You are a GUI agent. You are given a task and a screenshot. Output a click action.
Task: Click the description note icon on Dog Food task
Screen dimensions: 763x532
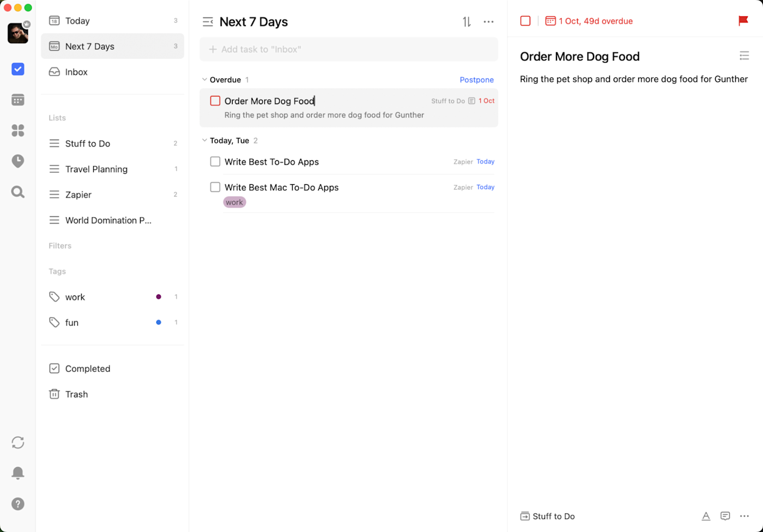point(471,101)
